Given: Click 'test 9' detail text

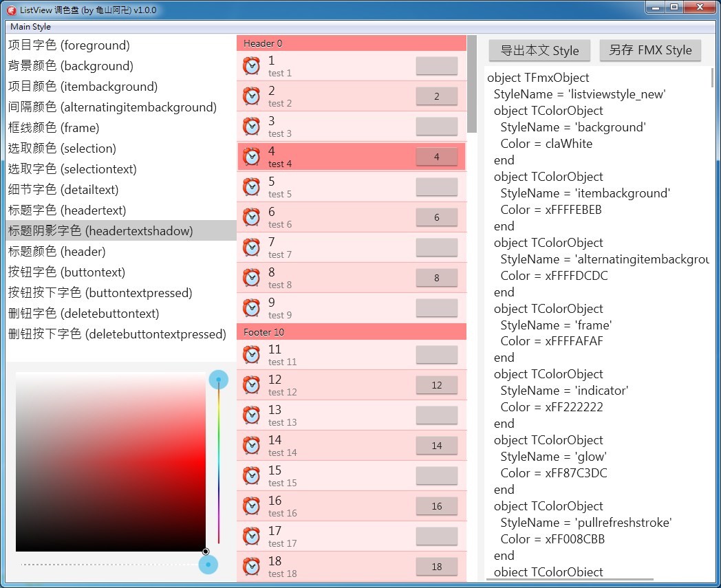Looking at the screenshot, I should [x=280, y=315].
